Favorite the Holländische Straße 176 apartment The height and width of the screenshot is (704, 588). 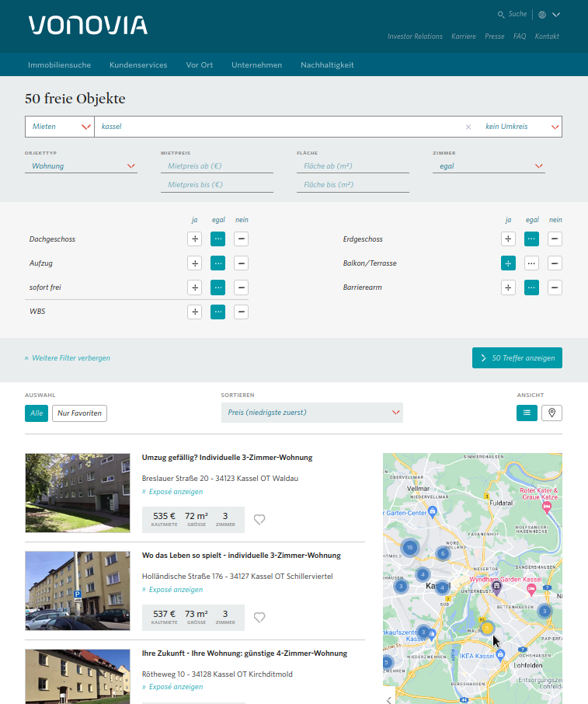click(x=259, y=617)
